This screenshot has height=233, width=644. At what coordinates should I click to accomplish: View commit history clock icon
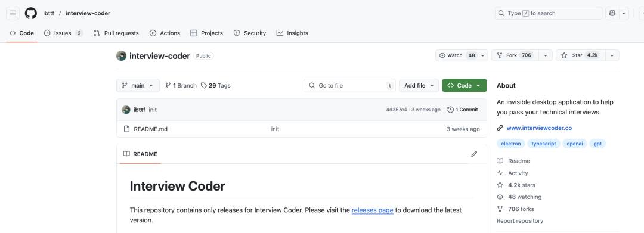click(450, 110)
